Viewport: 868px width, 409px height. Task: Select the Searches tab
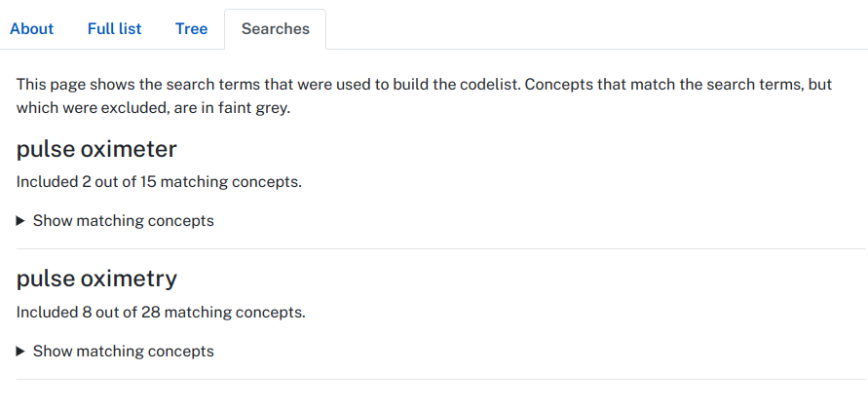[x=275, y=29]
